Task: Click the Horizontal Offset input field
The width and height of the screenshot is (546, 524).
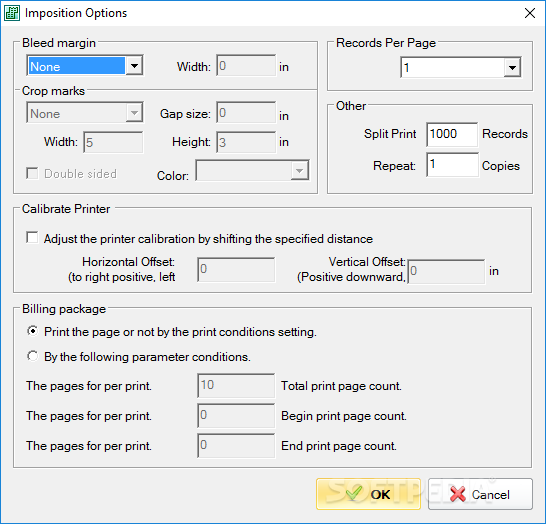Action: [236, 270]
